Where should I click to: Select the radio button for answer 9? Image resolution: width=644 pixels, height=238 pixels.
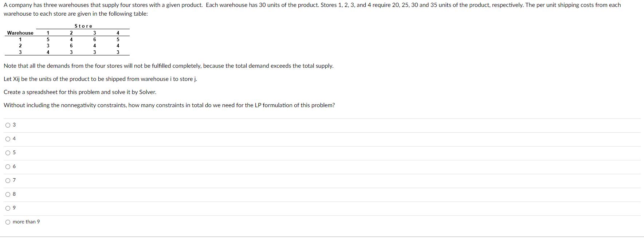click(x=8, y=208)
